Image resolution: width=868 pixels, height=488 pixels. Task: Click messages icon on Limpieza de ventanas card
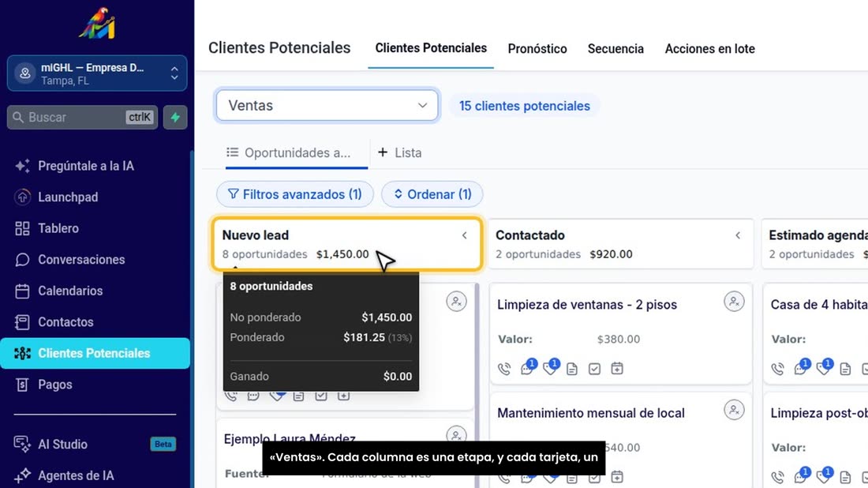528,367
